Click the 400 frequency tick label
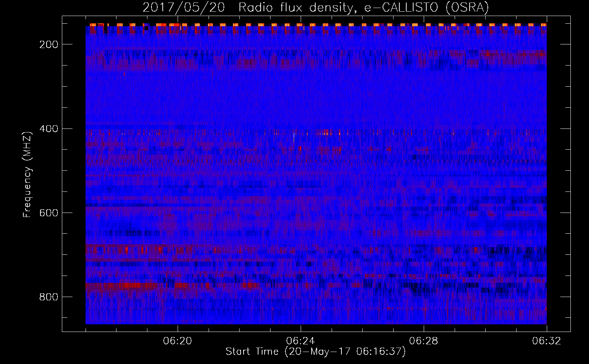 (x=49, y=129)
